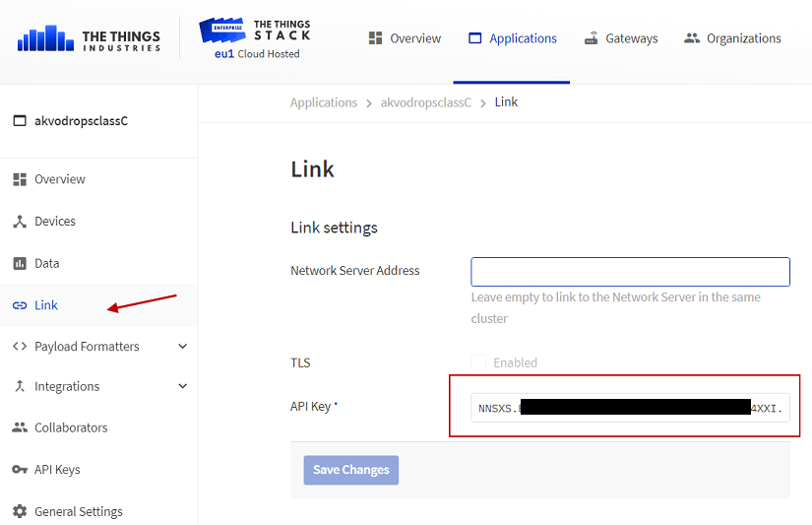Viewport: 812px width, 525px height.
Task: Click the Link chain icon in sidebar
Action: pos(20,305)
